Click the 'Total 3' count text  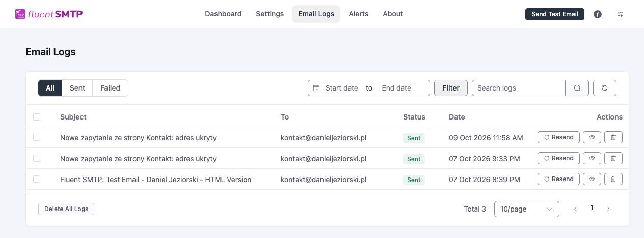[x=475, y=209]
